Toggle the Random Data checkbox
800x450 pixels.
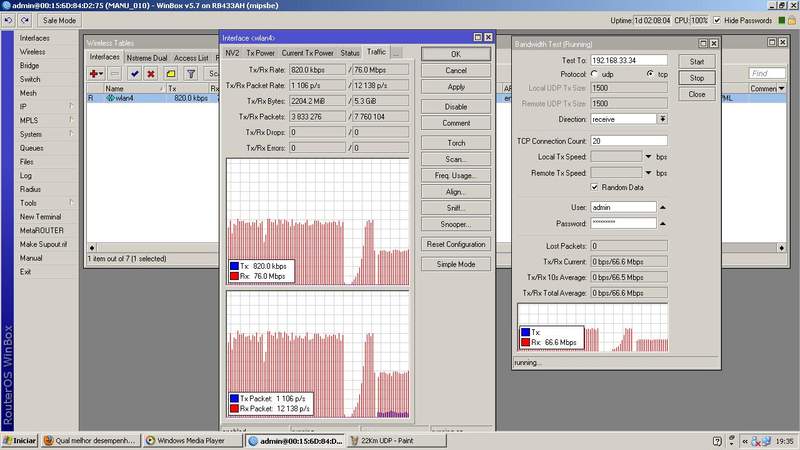(x=596, y=186)
